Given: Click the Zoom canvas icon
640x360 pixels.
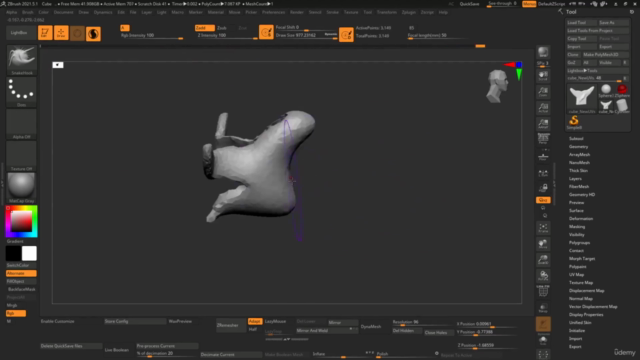Looking at the screenshot, I should [543, 91].
